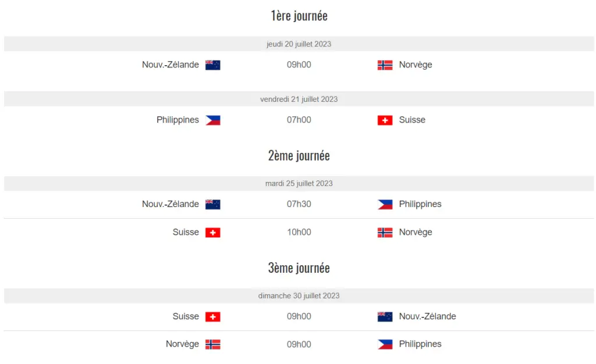Click Switzerland flag next to Suisse on 21 juillet
The image size is (596, 364).
[x=385, y=120]
